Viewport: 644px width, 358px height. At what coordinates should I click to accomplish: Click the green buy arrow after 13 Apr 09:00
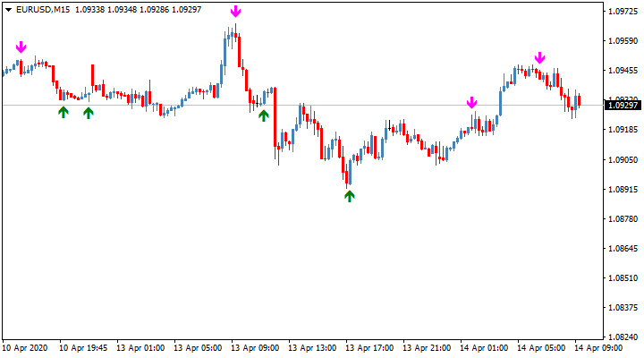[x=264, y=115]
